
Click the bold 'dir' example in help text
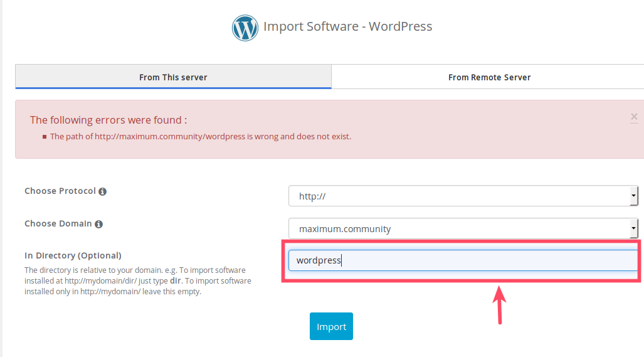pos(176,280)
